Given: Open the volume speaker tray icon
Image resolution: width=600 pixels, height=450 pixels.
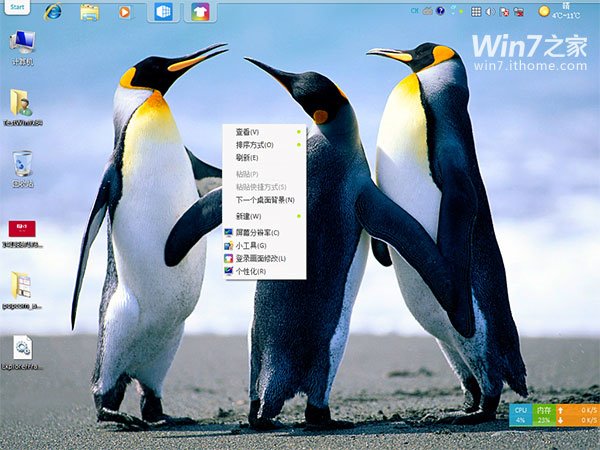Looking at the screenshot, I should [490, 12].
